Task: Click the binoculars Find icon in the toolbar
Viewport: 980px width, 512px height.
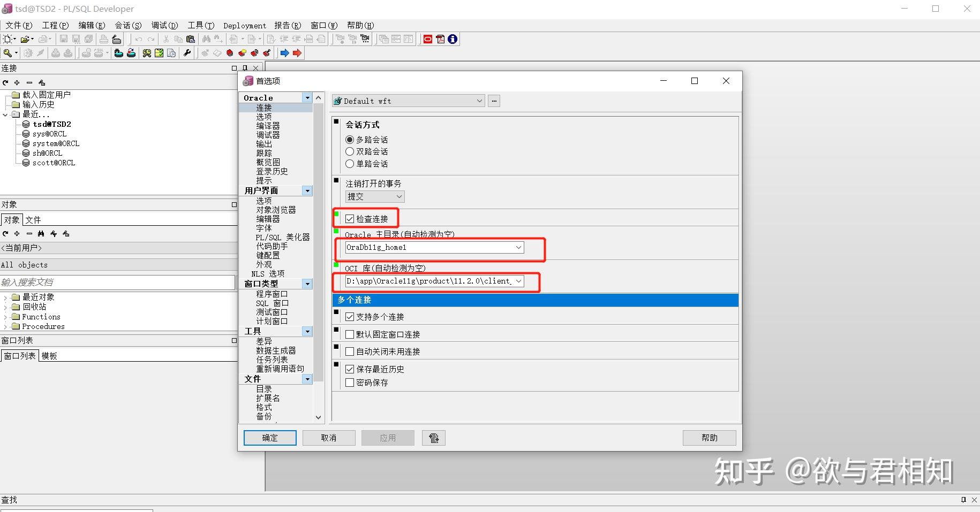Action: (x=207, y=39)
